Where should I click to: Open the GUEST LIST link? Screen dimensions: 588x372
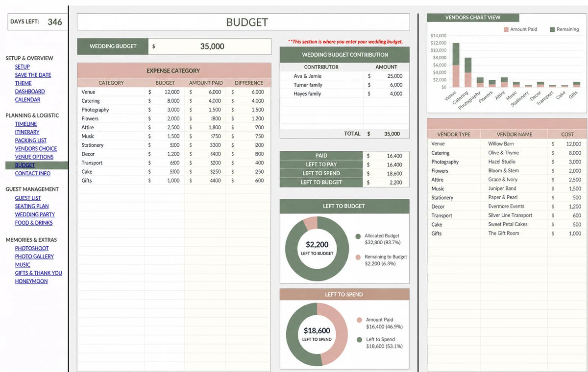[x=28, y=198]
